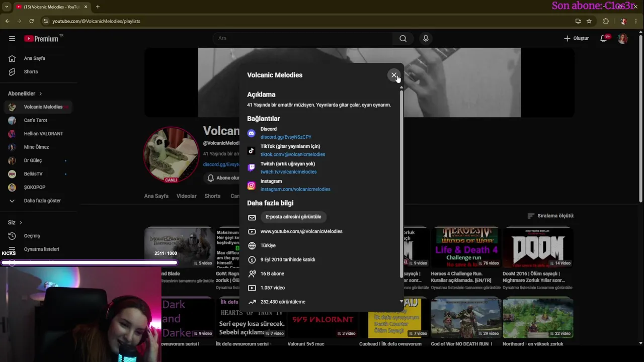Open the YouTube hamburger guide menu
The width and height of the screenshot is (644, 362).
(12, 39)
